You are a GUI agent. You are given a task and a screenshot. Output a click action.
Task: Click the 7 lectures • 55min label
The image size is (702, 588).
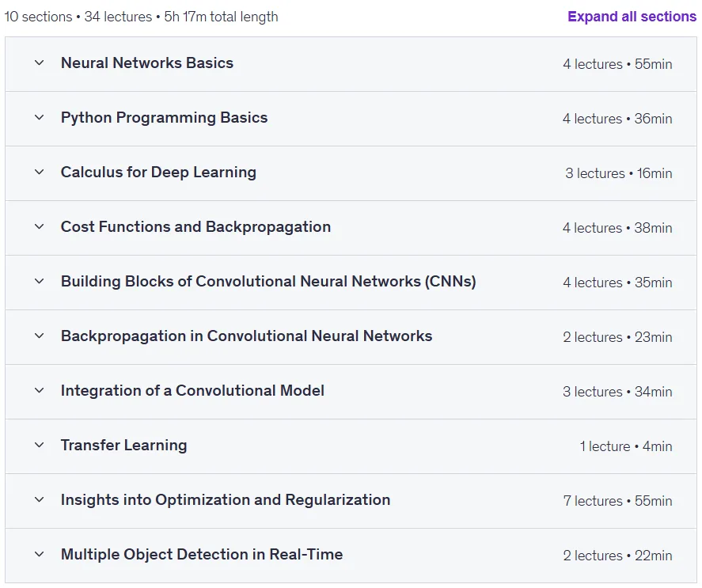click(617, 501)
